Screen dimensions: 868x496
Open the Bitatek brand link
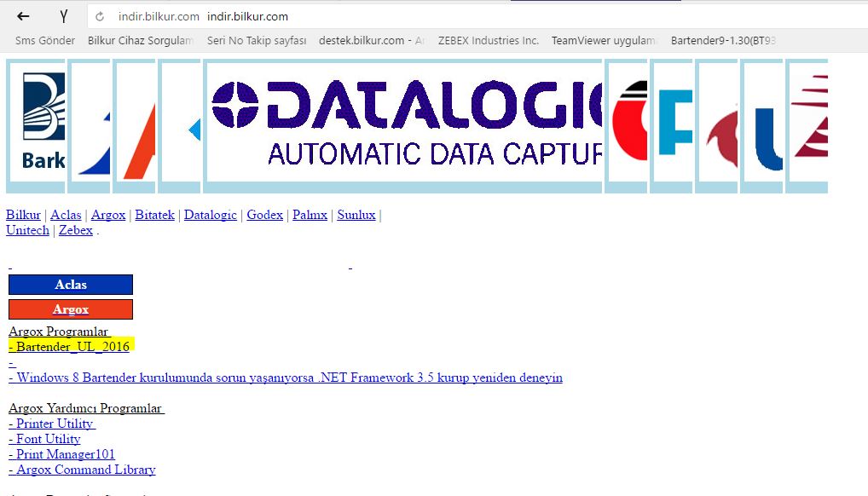tap(154, 215)
